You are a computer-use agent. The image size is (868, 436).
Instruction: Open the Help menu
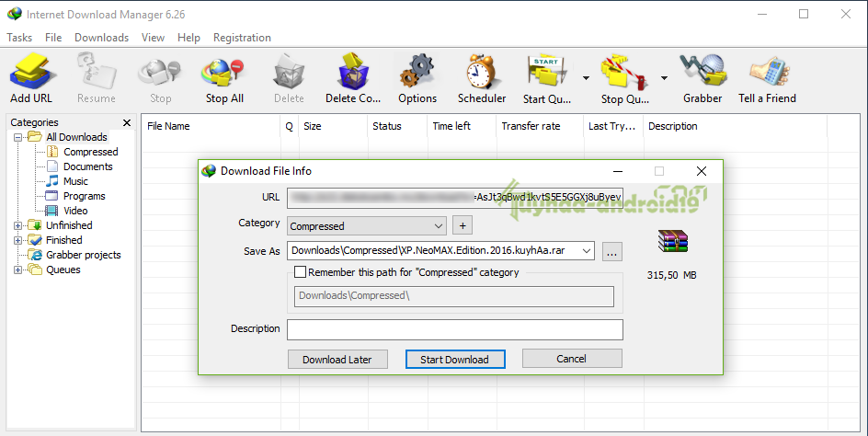[188, 38]
